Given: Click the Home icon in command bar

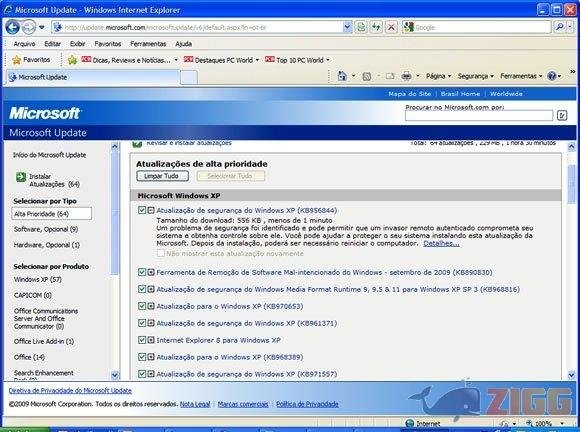Looking at the screenshot, I should click(342, 76).
